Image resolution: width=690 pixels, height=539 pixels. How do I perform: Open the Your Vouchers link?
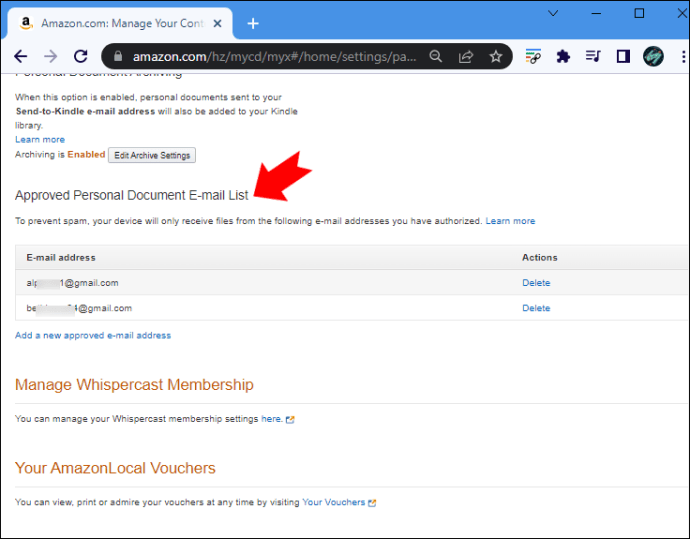click(334, 502)
